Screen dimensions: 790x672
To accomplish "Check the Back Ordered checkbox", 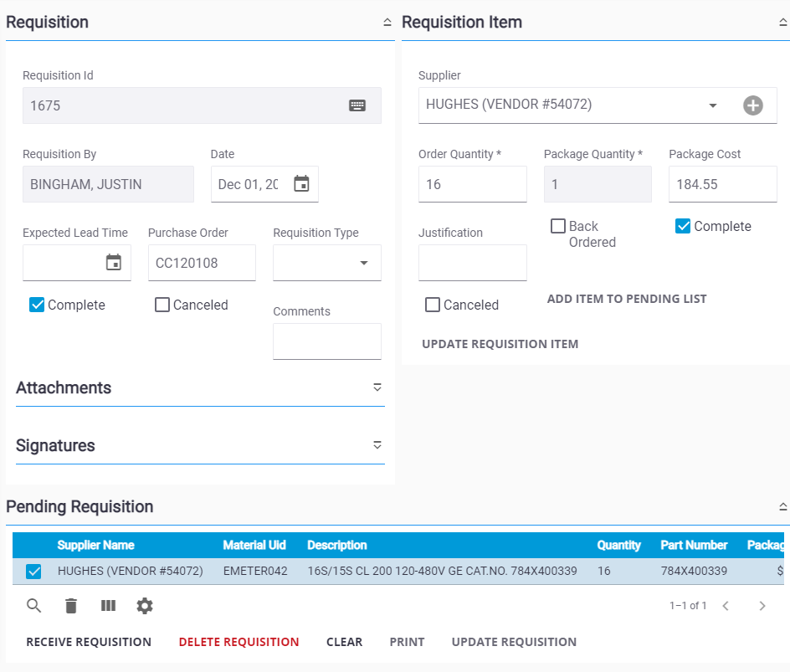I will click(558, 226).
